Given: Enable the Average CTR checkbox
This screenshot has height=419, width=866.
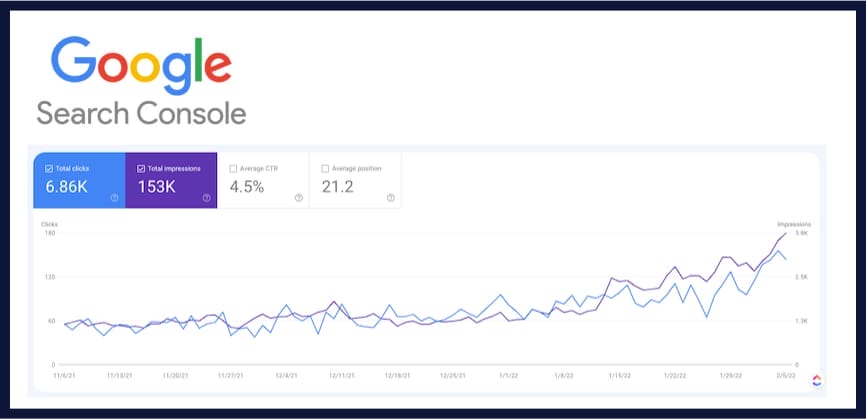Looking at the screenshot, I should click(x=233, y=168).
